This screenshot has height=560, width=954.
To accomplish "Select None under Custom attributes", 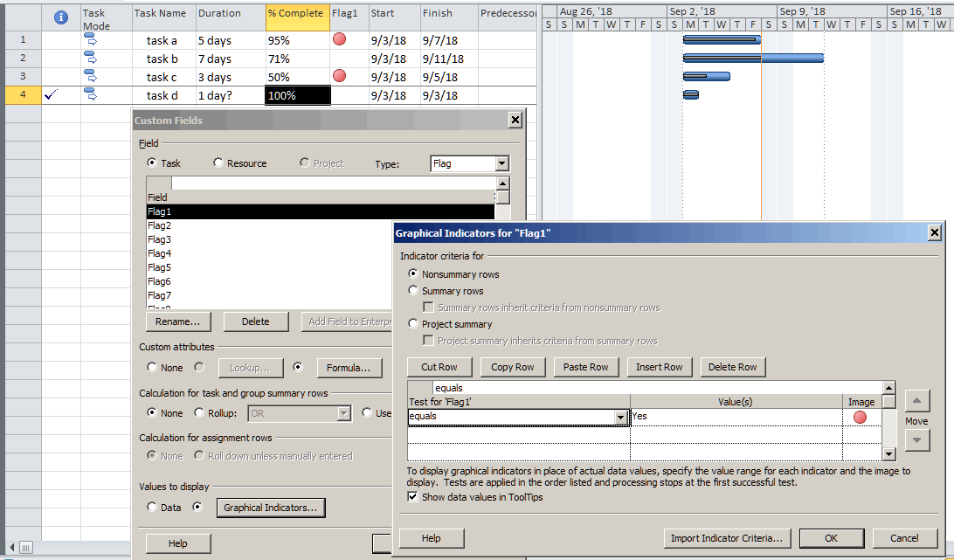I will [152, 367].
